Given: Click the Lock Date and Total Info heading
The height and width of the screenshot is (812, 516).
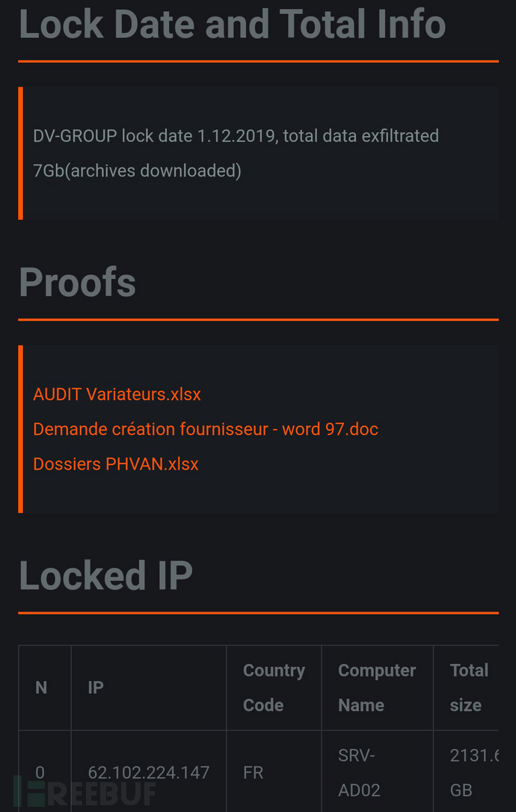Looking at the screenshot, I should coord(233,23).
